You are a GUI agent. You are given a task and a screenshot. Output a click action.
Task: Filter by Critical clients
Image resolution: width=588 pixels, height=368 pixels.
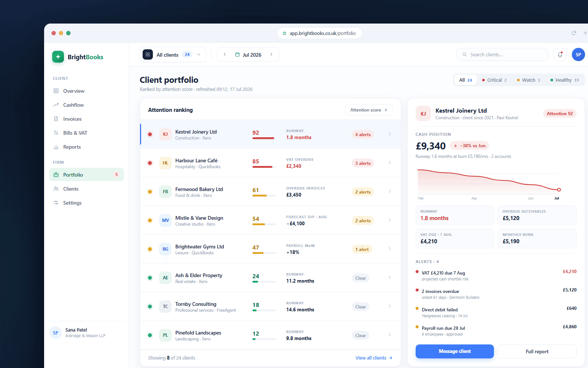pos(494,80)
